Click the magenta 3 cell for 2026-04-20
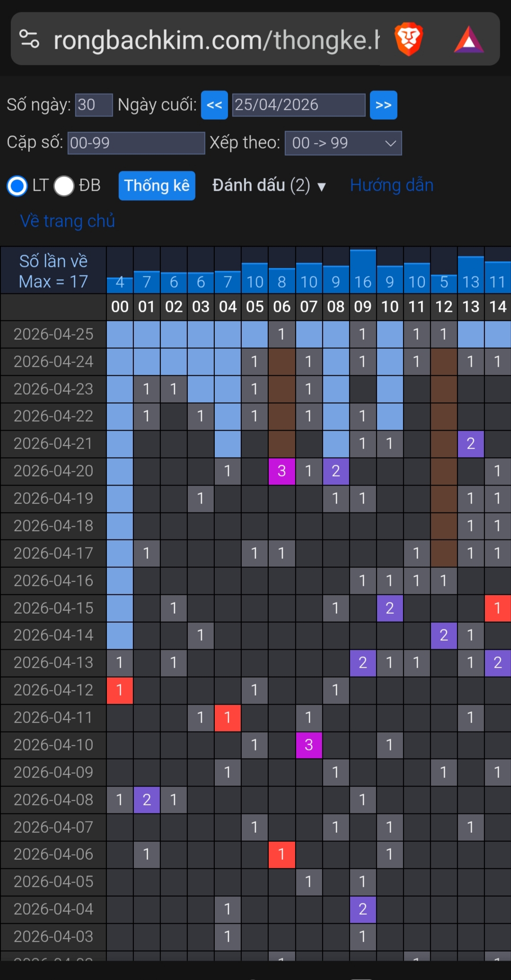This screenshot has height=980, width=511. click(x=282, y=471)
